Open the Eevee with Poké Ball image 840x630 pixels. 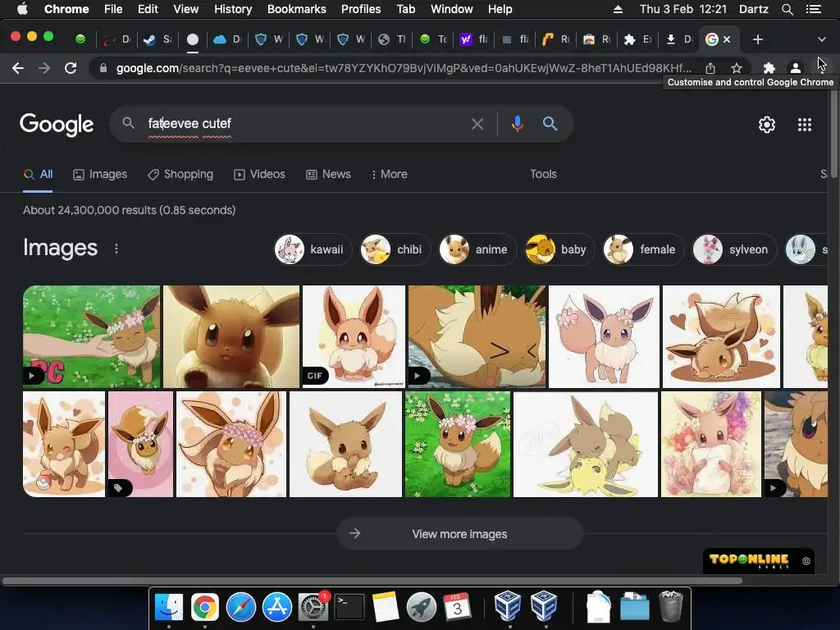(x=64, y=444)
